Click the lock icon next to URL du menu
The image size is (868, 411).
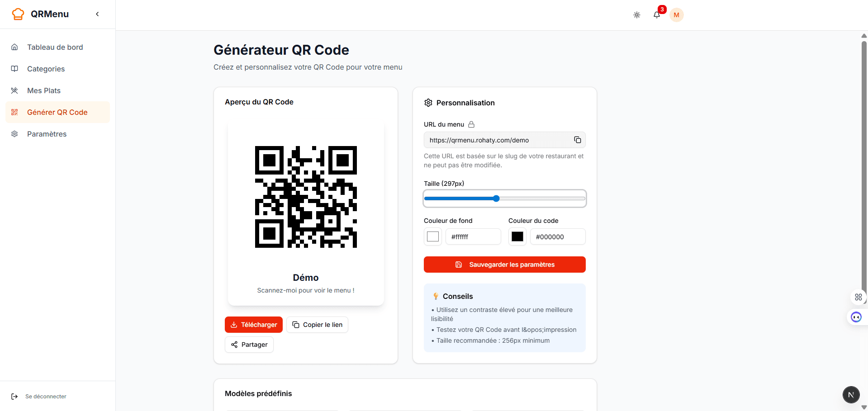[x=471, y=124]
